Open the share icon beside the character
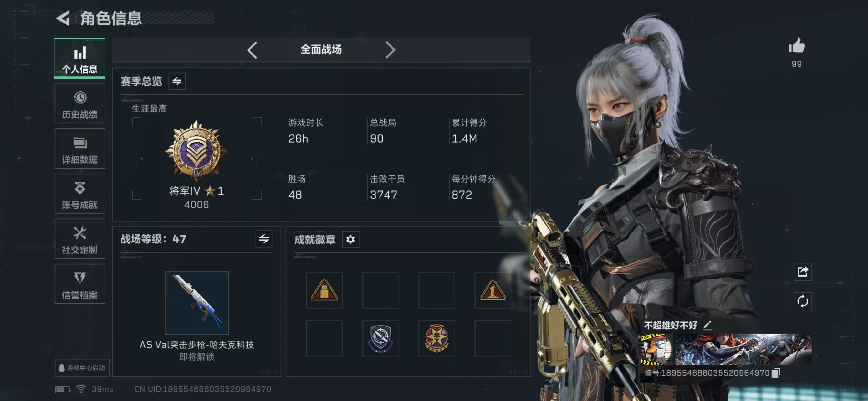Screen dimensions: 868x401 point(803,272)
